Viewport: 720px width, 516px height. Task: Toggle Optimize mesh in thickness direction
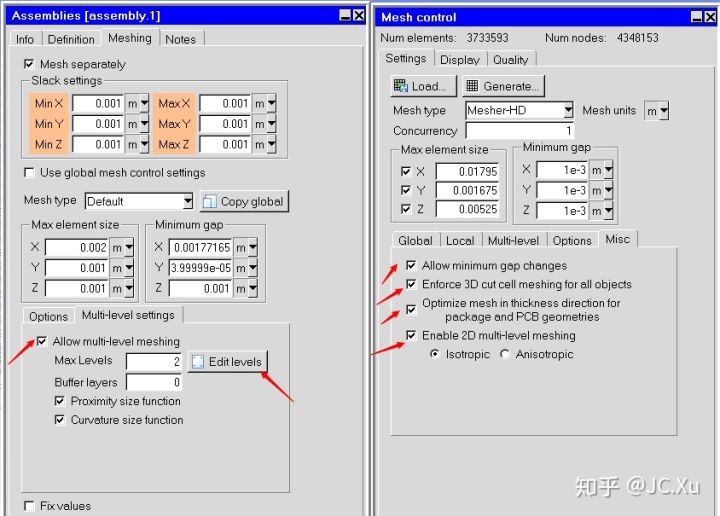point(411,310)
